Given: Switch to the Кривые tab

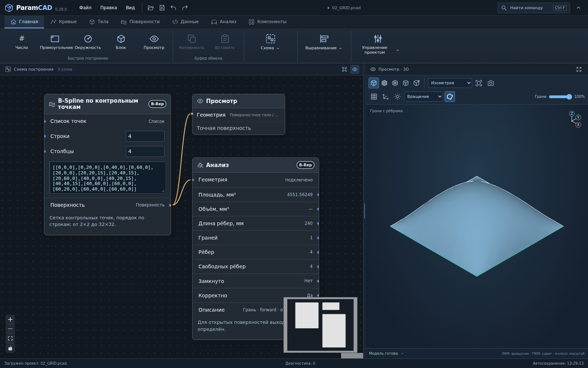Looking at the screenshot, I should coord(64,22).
